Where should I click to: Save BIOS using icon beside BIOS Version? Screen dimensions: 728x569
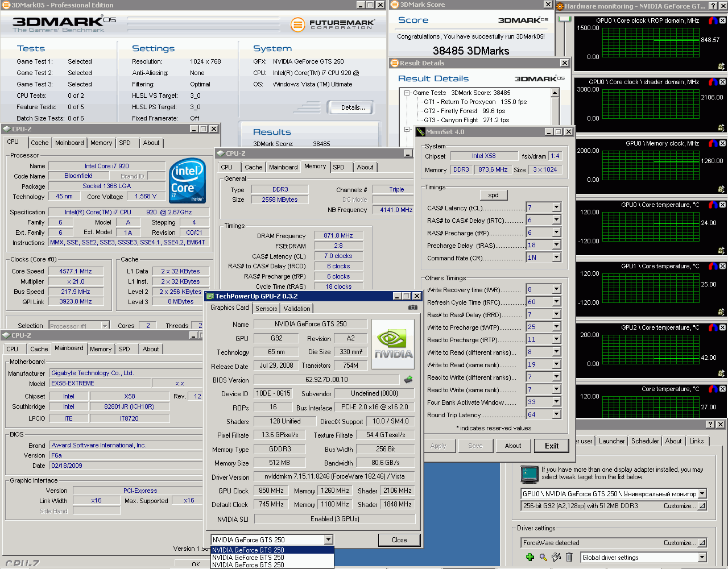[x=408, y=379]
